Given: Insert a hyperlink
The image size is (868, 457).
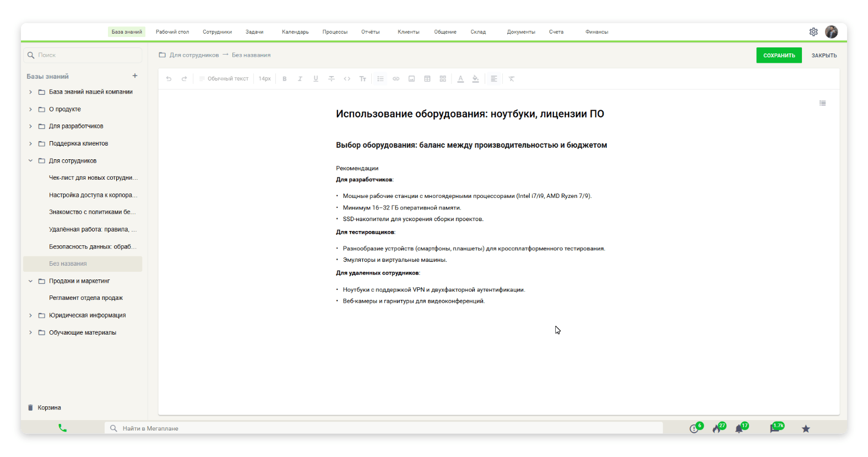Looking at the screenshot, I should coord(396,79).
